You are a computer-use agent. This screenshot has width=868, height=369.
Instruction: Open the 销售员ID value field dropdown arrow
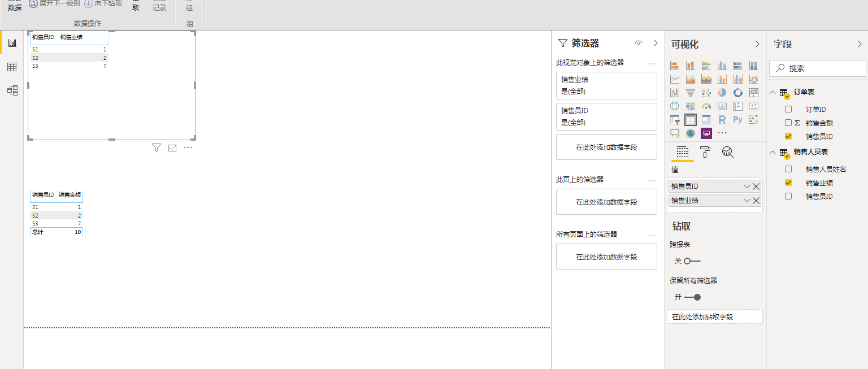coord(747,186)
